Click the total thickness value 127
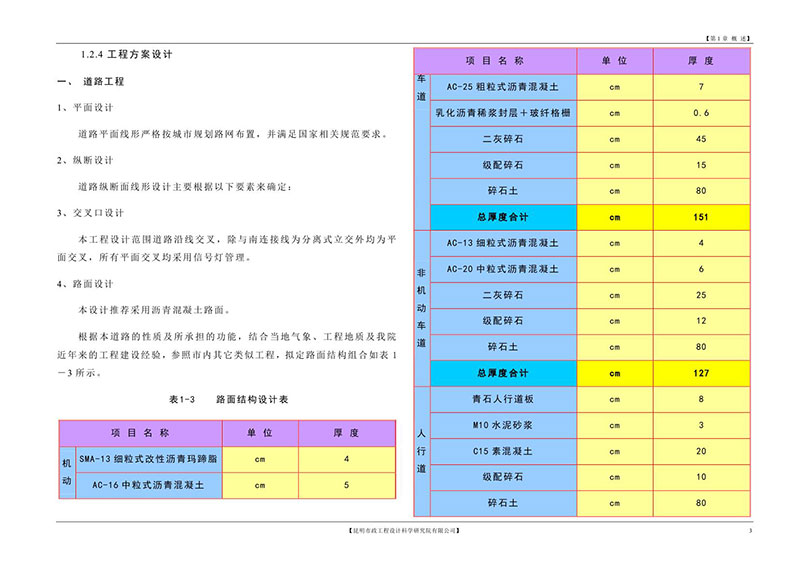800x565 pixels. 700,373
